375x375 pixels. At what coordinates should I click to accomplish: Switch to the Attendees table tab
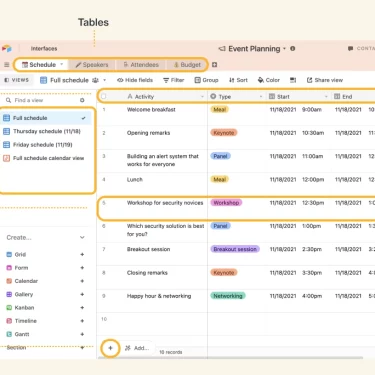(141, 65)
